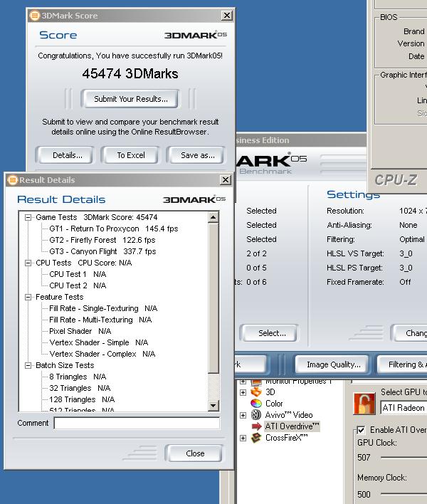The width and height of the screenshot is (427, 504).
Task: Click the Comment input field
Action: point(137,423)
